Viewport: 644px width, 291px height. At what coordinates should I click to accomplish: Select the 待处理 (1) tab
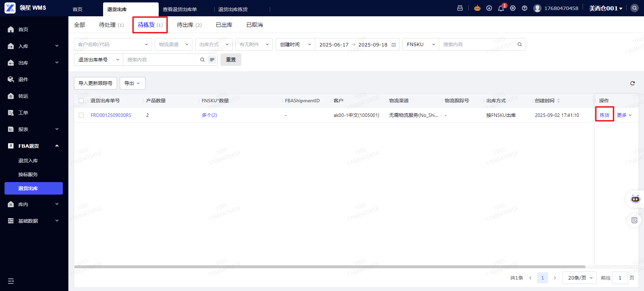pyautogui.click(x=111, y=25)
